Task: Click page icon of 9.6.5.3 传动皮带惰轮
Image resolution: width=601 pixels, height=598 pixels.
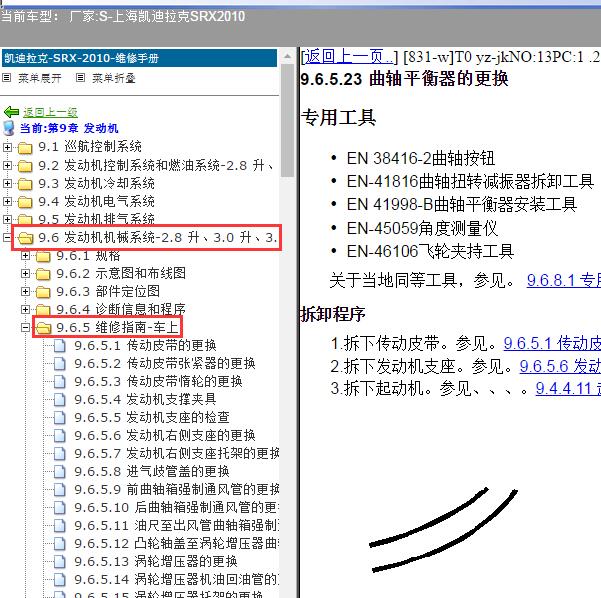Action: [x=59, y=381]
